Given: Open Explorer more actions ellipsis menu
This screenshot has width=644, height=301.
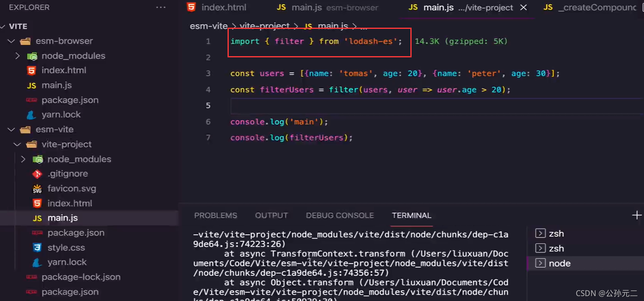Looking at the screenshot, I should pyautogui.click(x=161, y=7).
